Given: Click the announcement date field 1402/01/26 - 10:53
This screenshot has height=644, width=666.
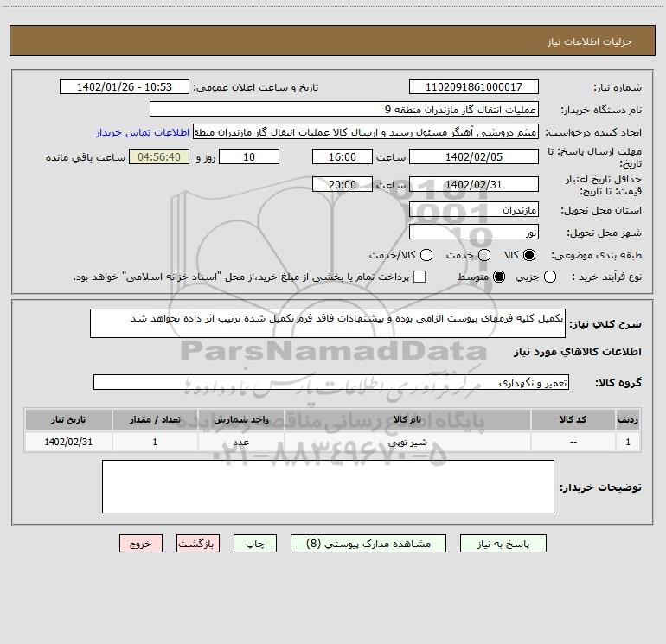Looking at the screenshot, I should click(x=125, y=86).
